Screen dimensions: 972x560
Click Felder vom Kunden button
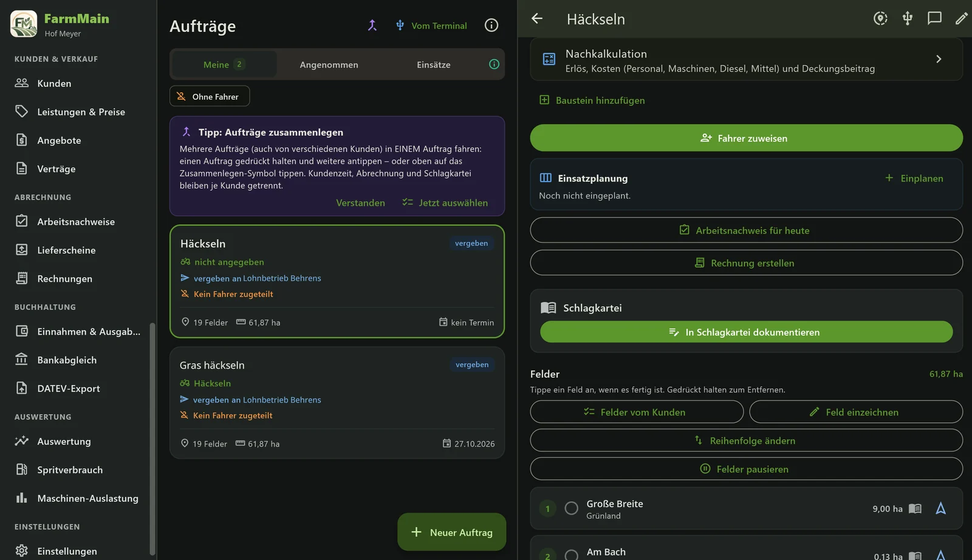[x=637, y=412]
